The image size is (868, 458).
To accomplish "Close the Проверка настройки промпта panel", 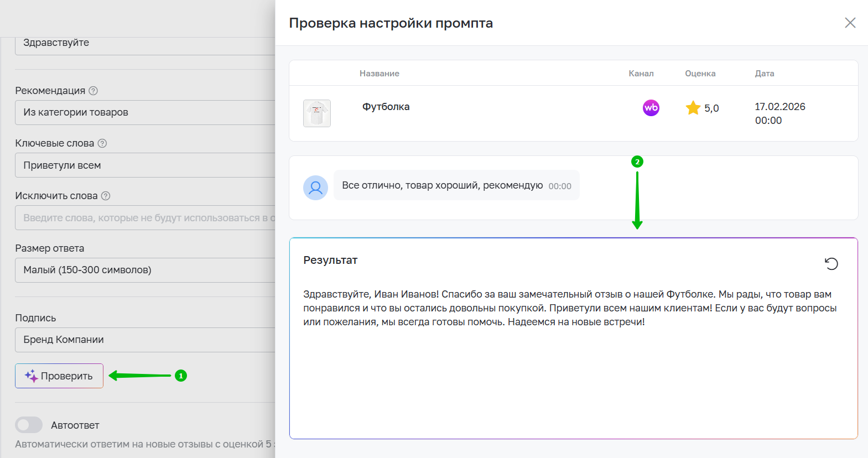I will [x=850, y=23].
